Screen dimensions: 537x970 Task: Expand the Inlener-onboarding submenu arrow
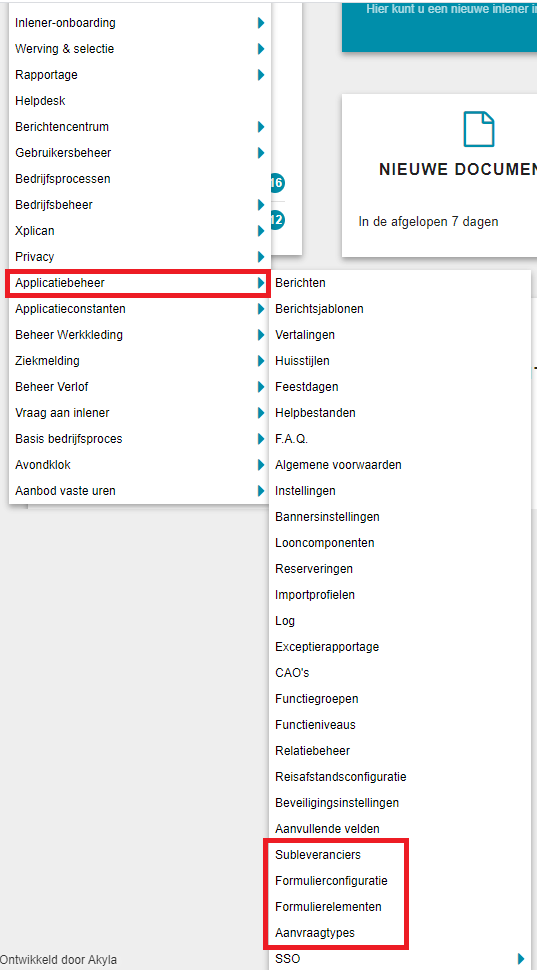pyautogui.click(x=261, y=23)
